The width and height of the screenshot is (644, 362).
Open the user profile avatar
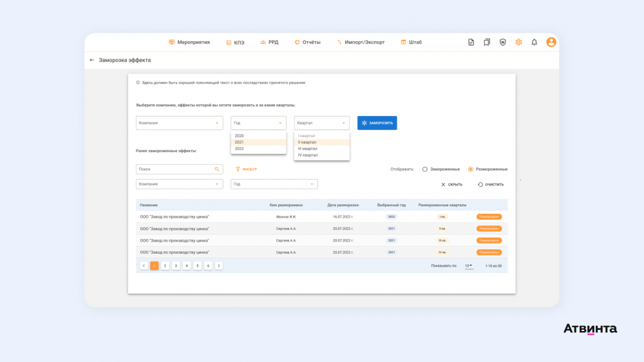pyautogui.click(x=551, y=43)
